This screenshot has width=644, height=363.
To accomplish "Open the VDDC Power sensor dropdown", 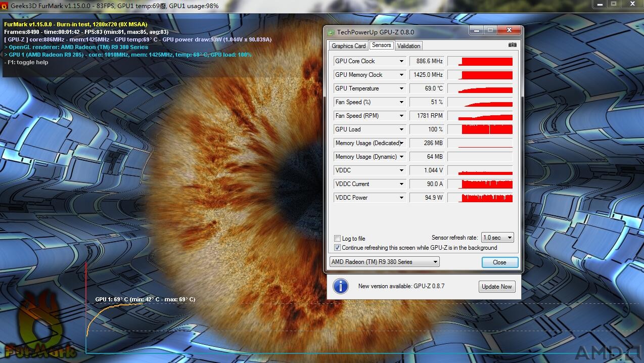I will (401, 198).
